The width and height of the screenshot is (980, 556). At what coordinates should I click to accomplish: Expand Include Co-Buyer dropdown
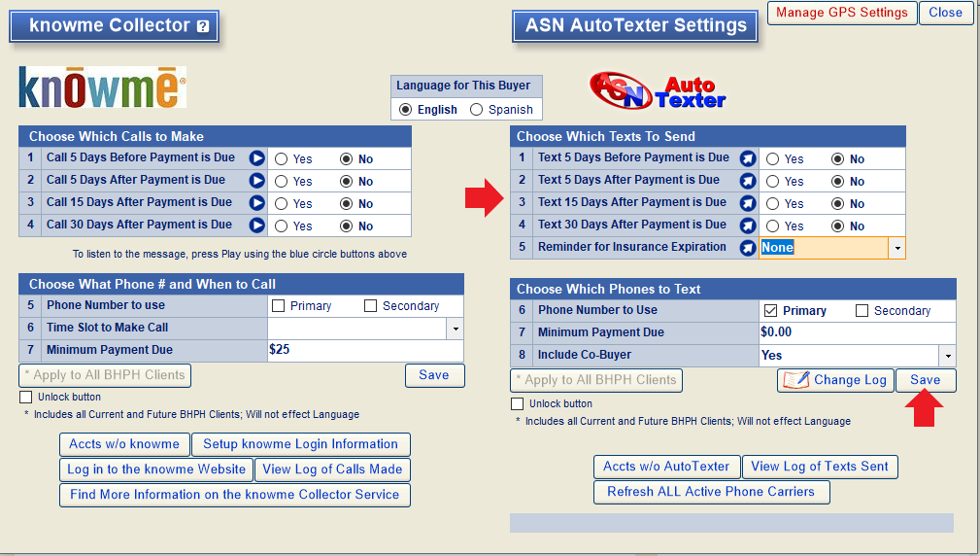948,356
